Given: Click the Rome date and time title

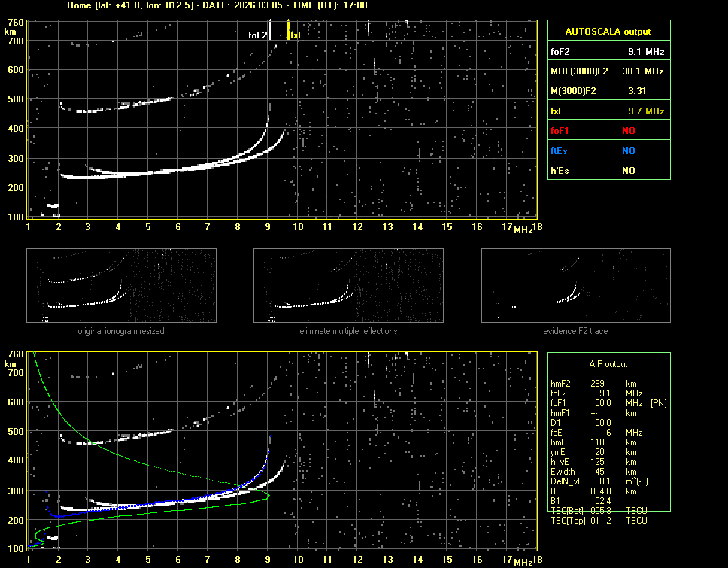Looking at the screenshot, I should click(x=217, y=5).
